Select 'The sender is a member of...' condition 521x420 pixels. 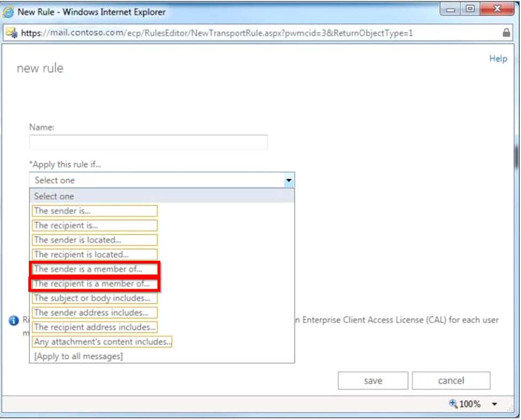(x=95, y=269)
